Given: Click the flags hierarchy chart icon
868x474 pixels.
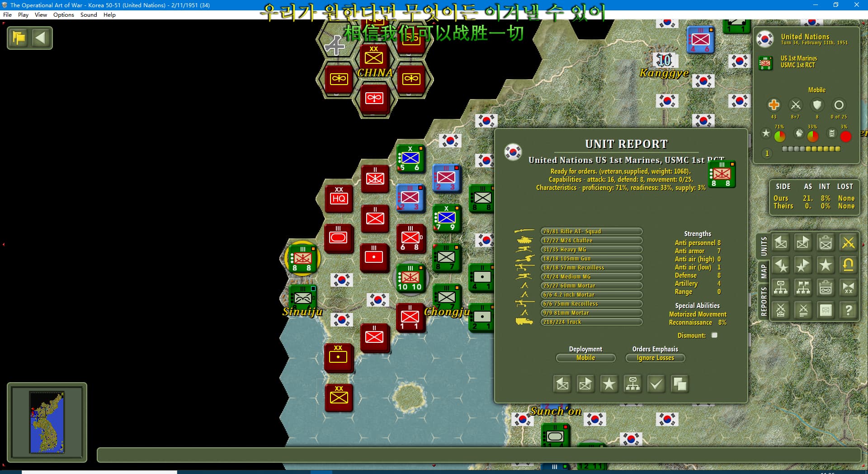Looking at the screenshot, I should [803, 288].
